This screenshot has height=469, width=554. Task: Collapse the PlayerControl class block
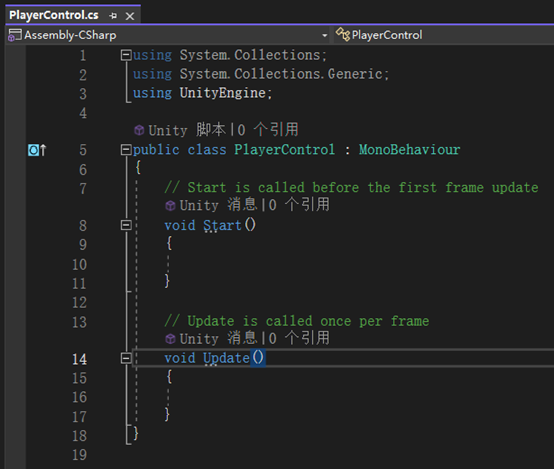126,150
